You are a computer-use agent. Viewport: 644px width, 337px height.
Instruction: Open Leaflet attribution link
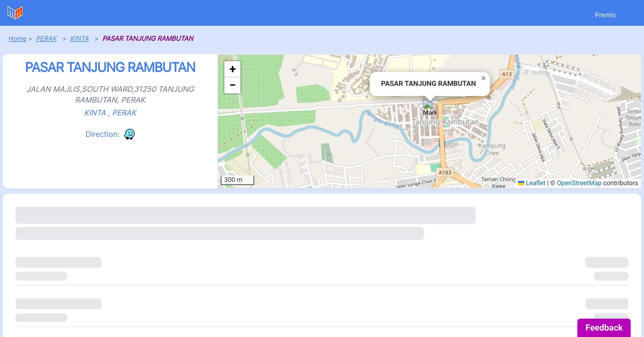535,183
